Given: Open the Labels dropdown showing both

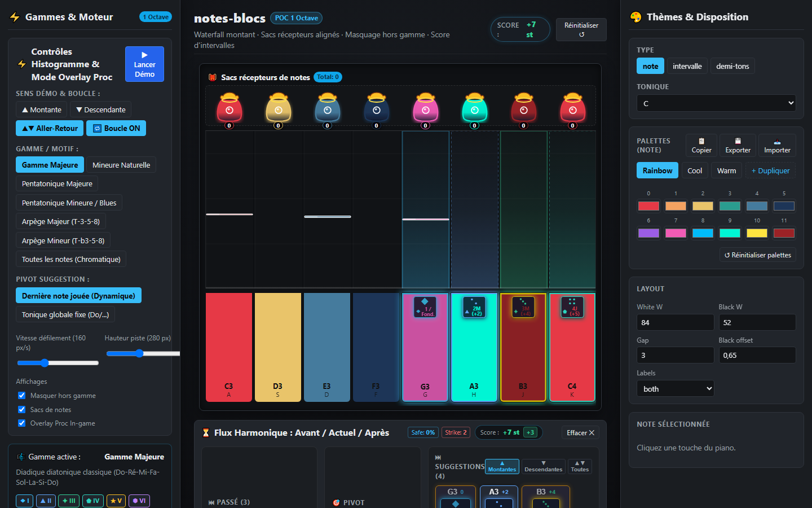Looking at the screenshot, I should click(x=675, y=389).
